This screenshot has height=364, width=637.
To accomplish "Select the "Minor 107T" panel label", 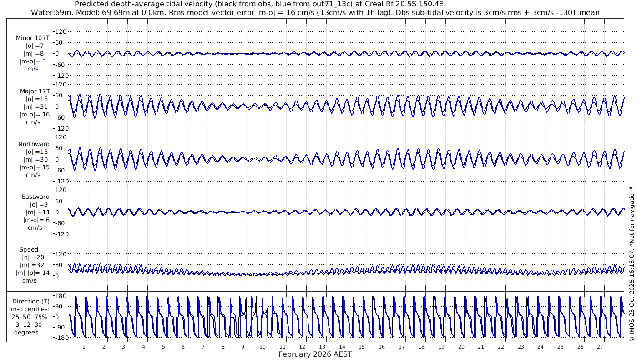I will pos(32,38).
